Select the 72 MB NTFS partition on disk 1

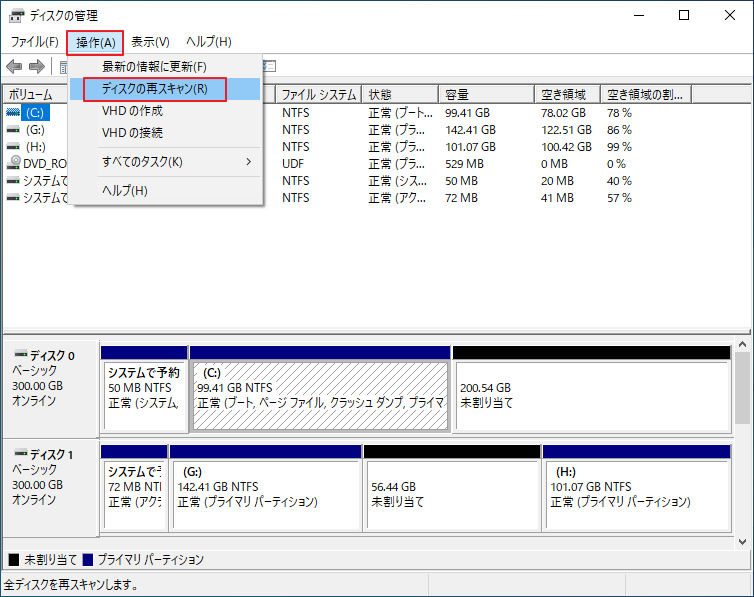[135, 495]
